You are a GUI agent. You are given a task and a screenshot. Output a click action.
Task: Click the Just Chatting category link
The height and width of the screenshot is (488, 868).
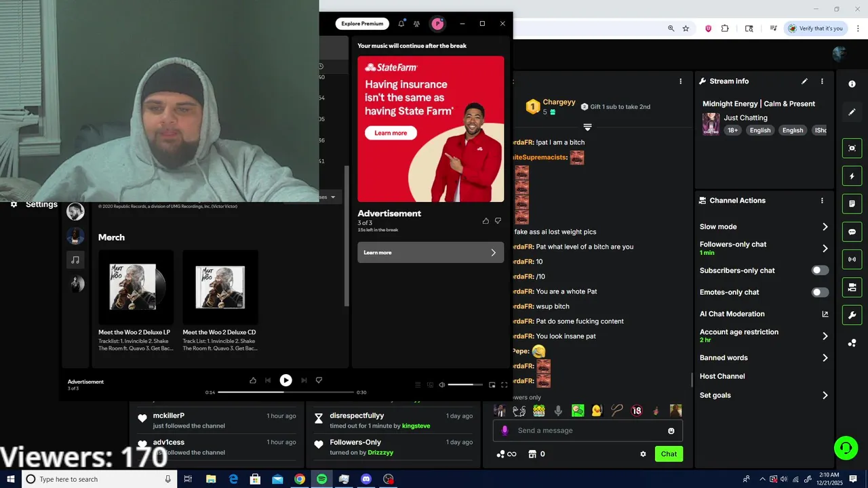click(x=745, y=118)
